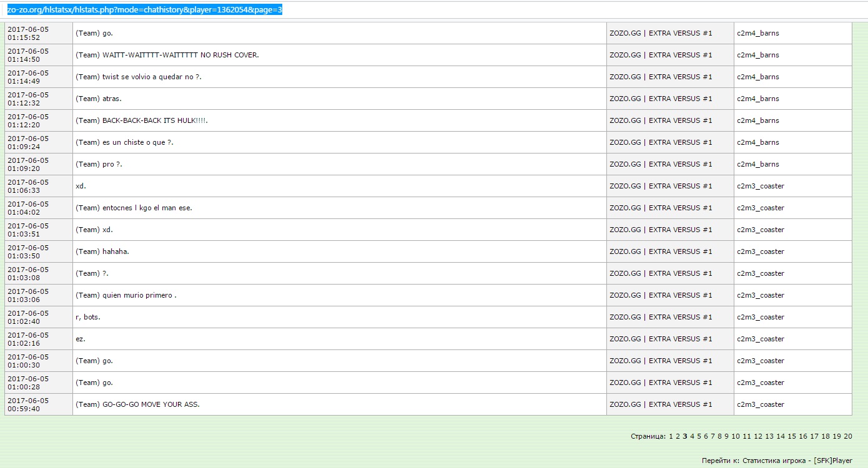Go to page 1 of chat history
Viewport: 868px width, 468px height.
(671, 437)
